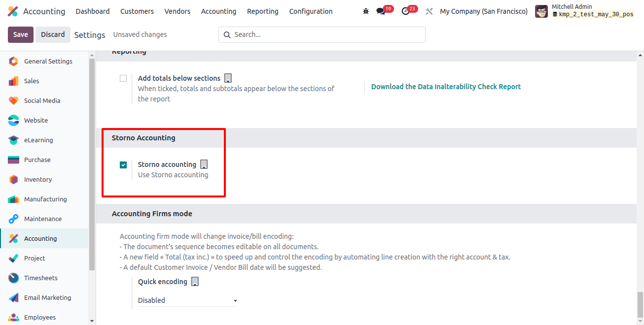Download the Data Inalterability Check Report
The image size is (644, 325).
click(446, 87)
